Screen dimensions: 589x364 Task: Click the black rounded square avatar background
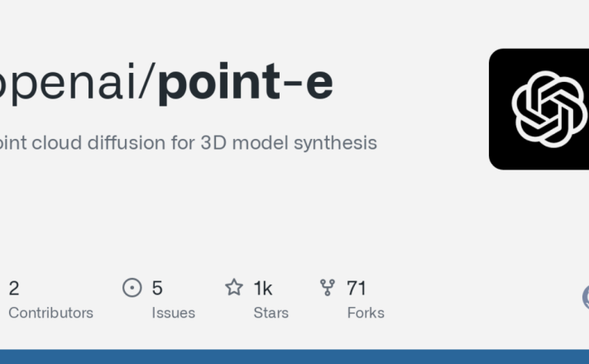pos(539,109)
